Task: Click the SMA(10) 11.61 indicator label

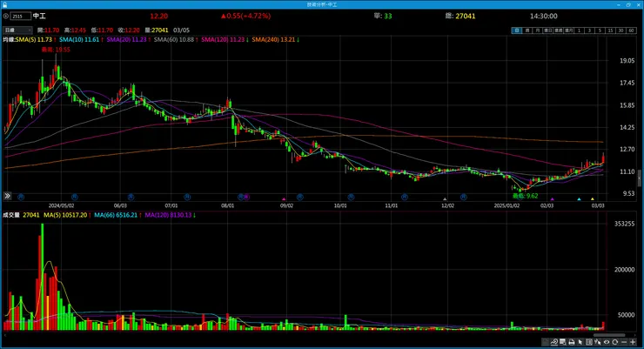Action: 80,40
